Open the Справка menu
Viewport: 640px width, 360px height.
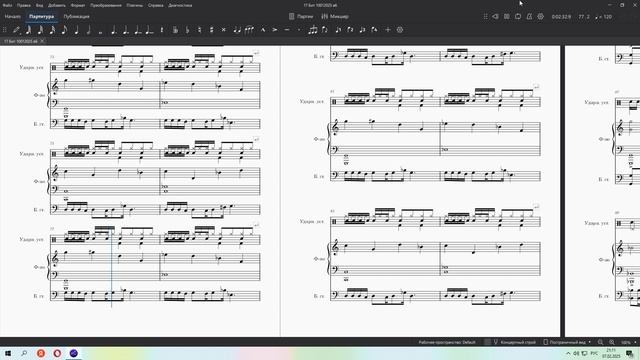156,5
